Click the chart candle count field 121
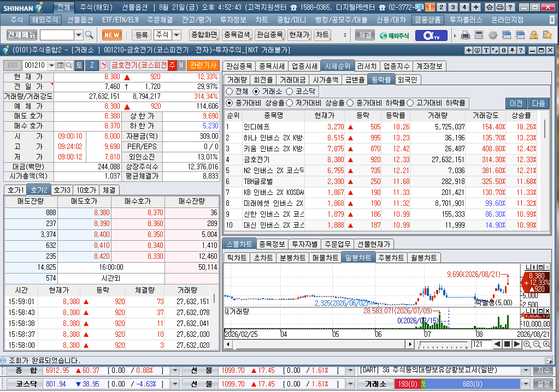This screenshot has height=392, width=559. click(x=481, y=345)
